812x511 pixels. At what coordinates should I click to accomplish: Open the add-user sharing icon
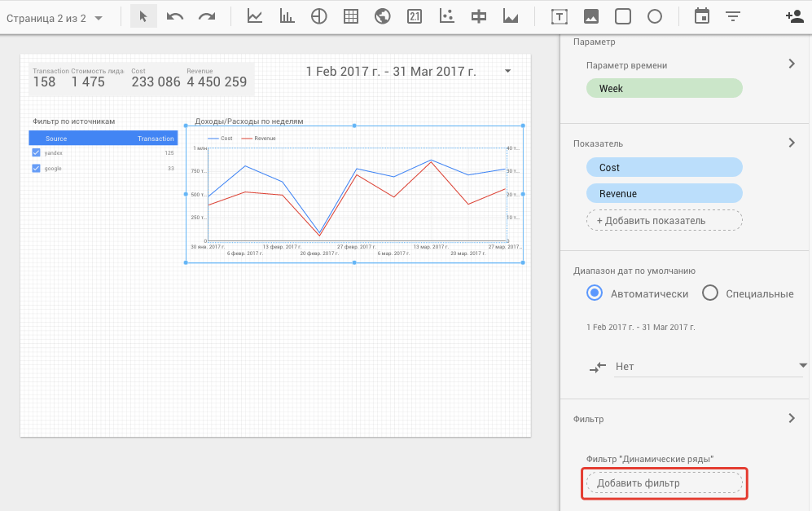pyautogui.click(x=794, y=16)
